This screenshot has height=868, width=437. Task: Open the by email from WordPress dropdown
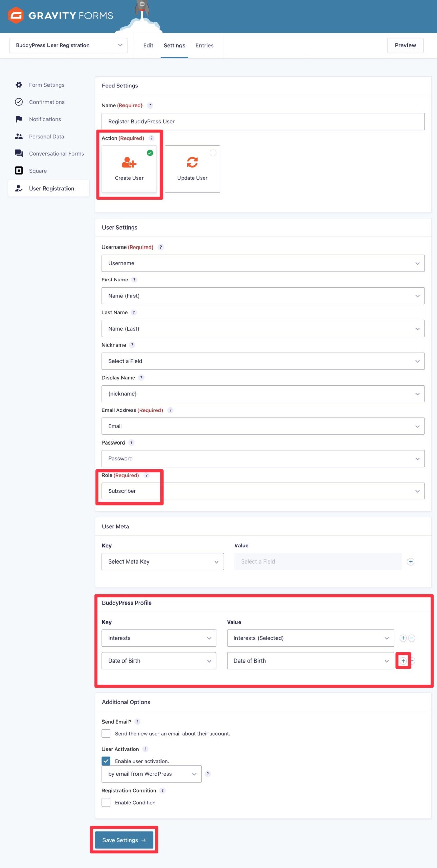152,774
